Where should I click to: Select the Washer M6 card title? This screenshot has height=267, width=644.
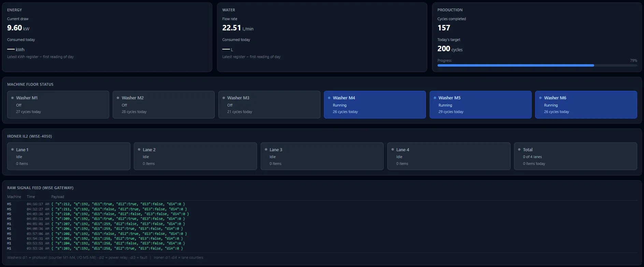555,98
